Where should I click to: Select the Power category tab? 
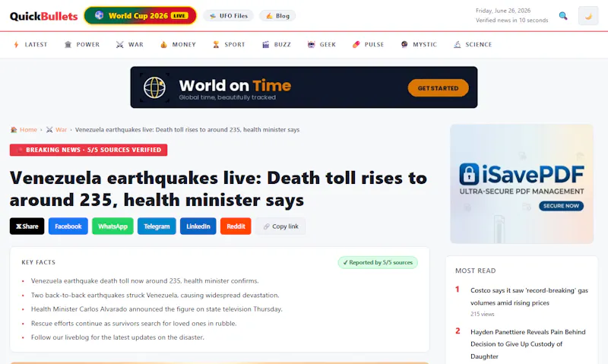pos(82,45)
